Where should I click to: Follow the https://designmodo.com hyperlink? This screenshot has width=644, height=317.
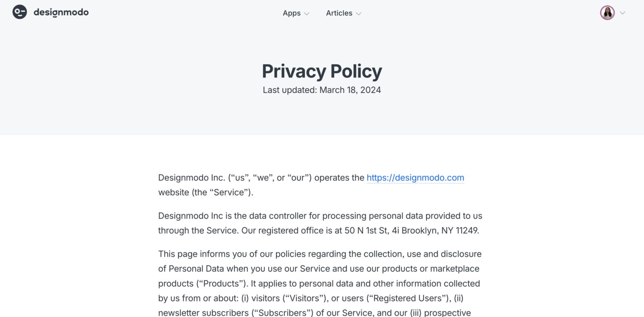(415, 178)
